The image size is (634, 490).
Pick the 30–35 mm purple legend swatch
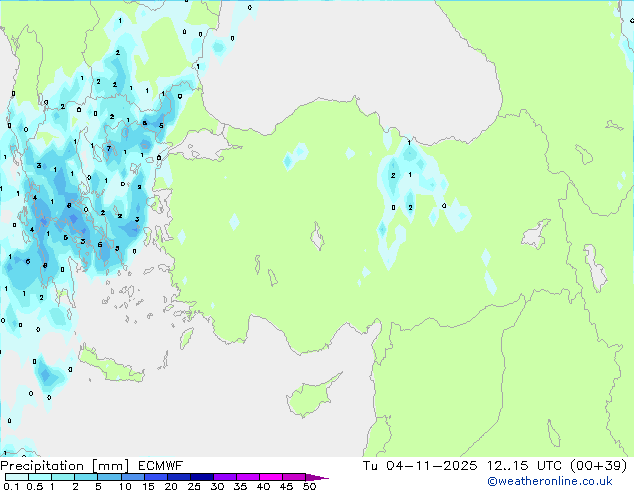[225, 477]
